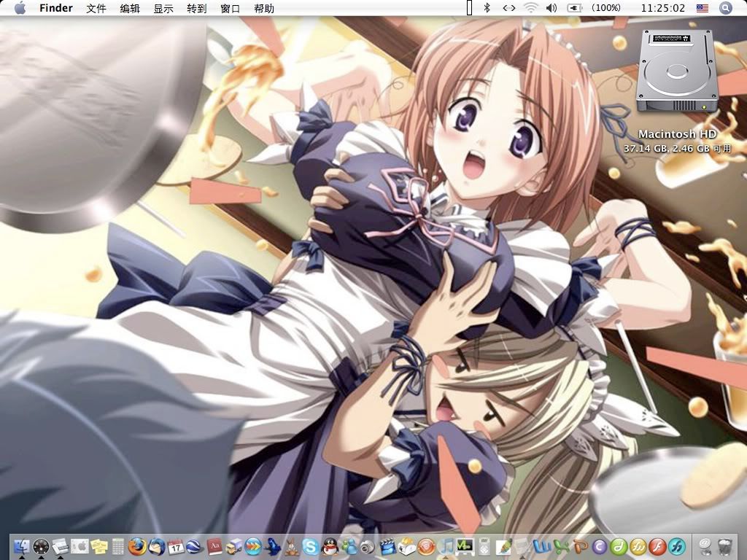Open Macromedia Contribute purple icon
Viewport: 747px width, 560px height.
(x=599, y=546)
